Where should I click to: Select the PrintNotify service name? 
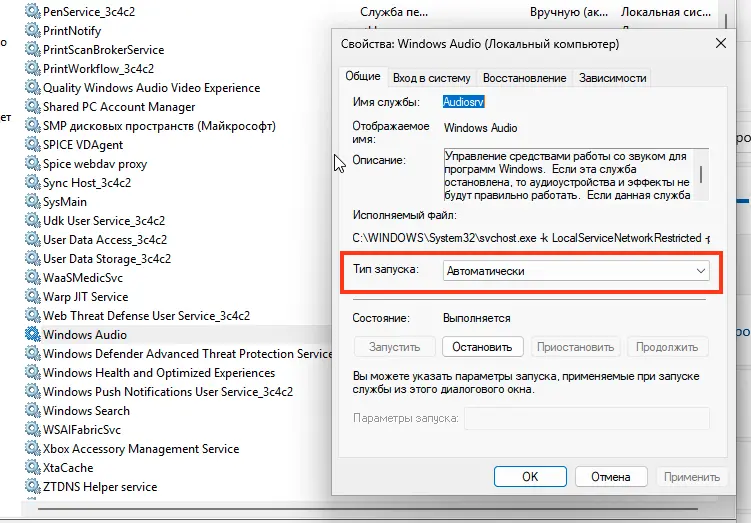pyautogui.click(x=72, y=31)
